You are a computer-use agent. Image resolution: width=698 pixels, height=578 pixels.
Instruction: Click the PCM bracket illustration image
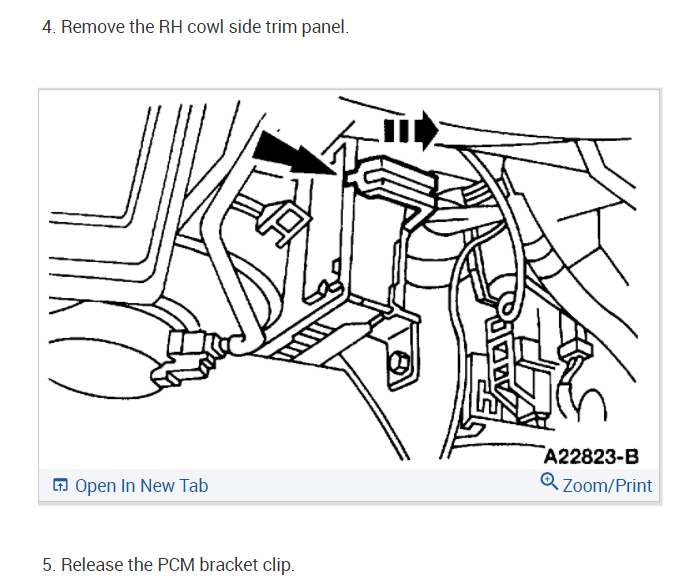349,279
